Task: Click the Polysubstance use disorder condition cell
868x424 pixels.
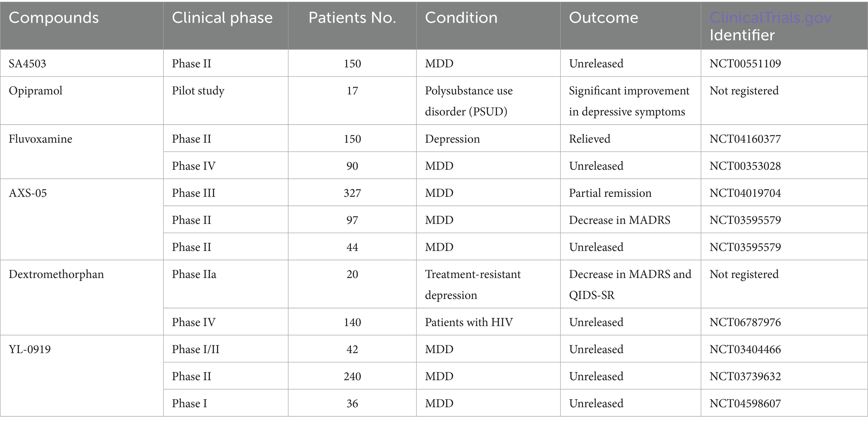Action: pyautogui.click(x=468, y=101)
